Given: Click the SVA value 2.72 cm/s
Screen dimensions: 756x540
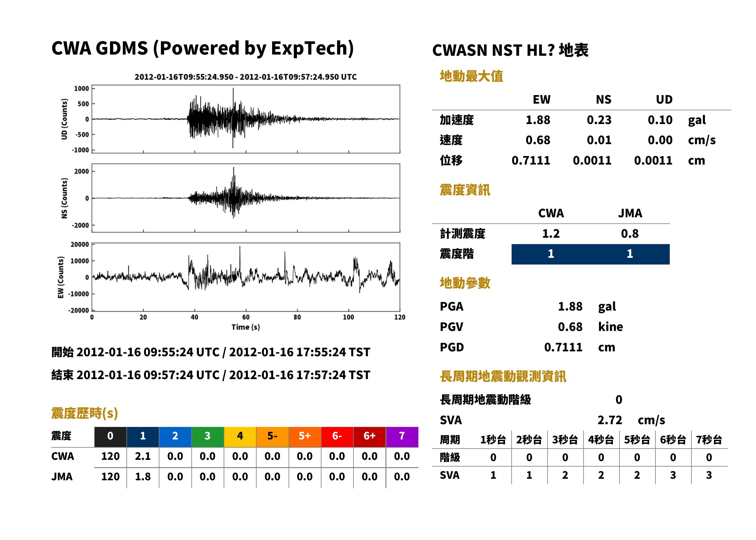Looking at the screenshot, I should click(631, 420).
